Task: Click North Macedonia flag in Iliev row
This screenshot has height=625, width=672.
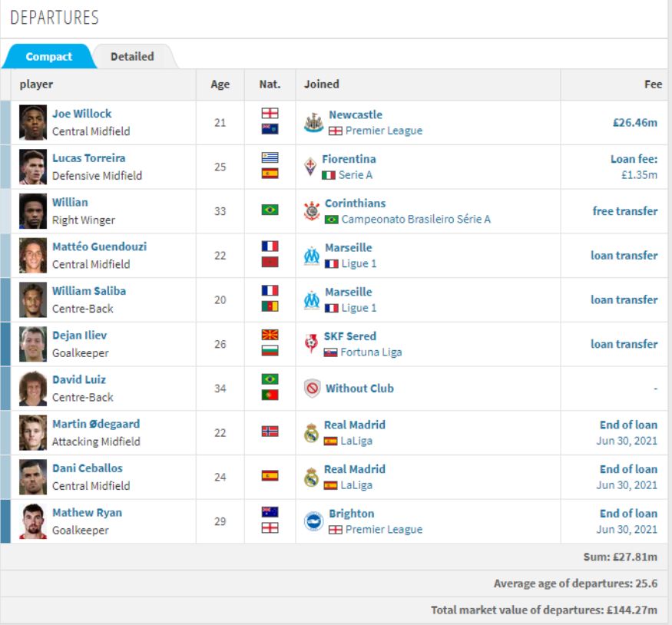Action: coord(270,335)
